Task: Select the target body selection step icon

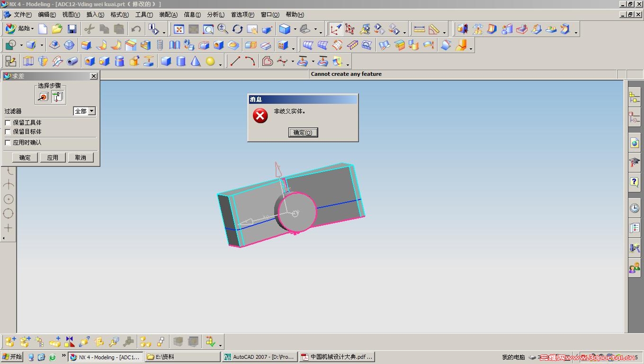Action: click(43, 97)
